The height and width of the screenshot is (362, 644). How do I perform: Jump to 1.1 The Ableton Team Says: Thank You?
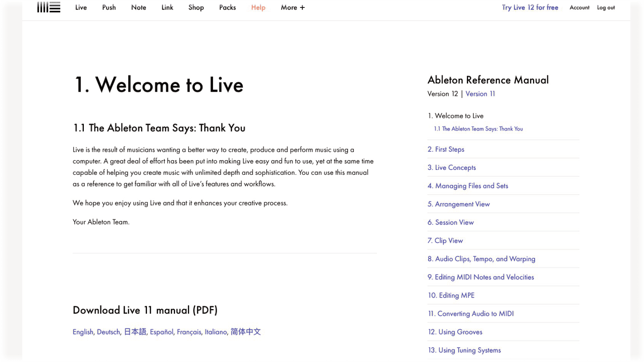pos(478,129)
